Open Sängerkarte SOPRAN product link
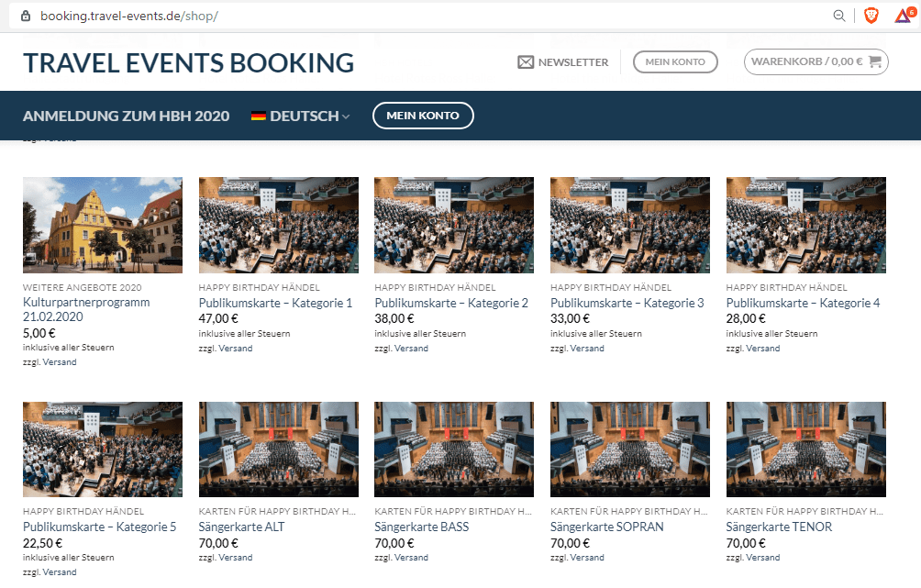 [x=606, y=527]
